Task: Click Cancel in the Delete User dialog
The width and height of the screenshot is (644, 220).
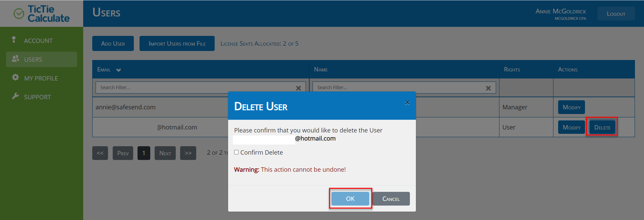Action: click(391, 199)
